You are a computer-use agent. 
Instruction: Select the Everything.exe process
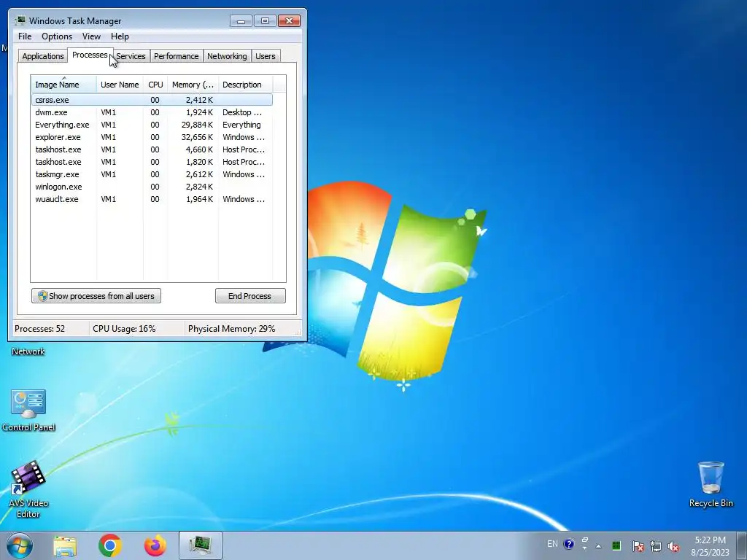152,125
